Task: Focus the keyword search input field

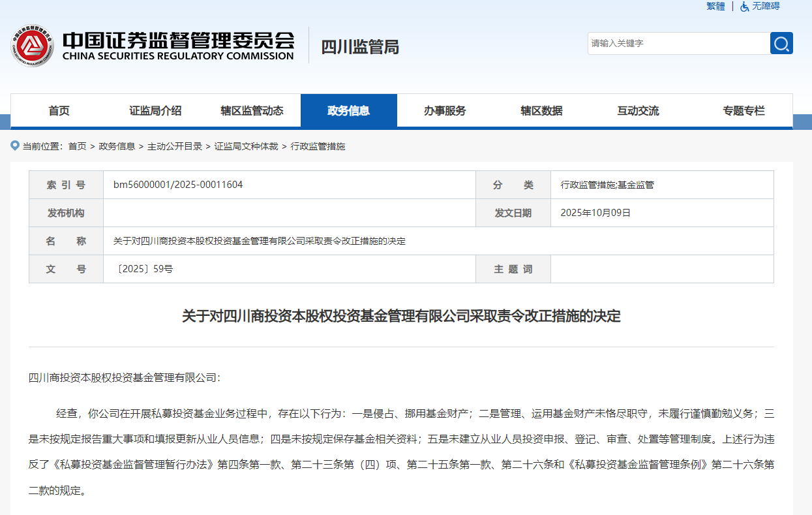Action: click(x=678, y=43)
